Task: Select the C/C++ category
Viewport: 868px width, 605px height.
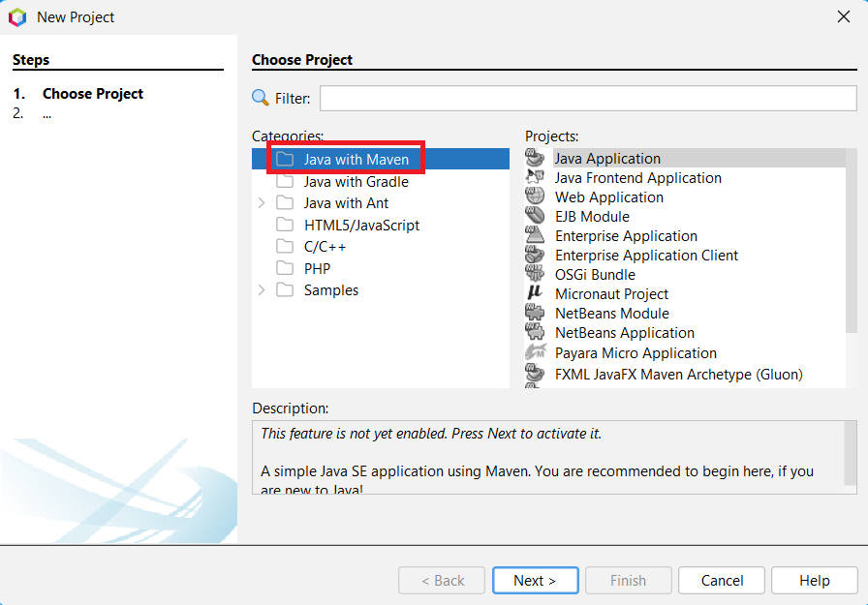Action: point(325,247)
